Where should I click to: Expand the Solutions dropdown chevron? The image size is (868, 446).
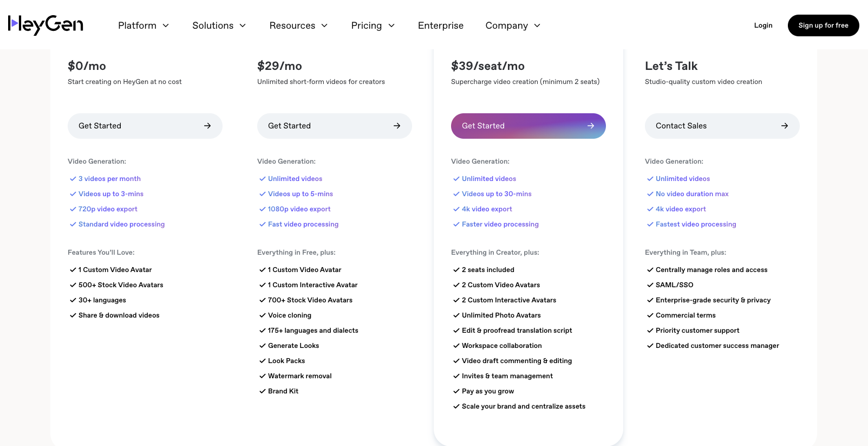[243, 25]
